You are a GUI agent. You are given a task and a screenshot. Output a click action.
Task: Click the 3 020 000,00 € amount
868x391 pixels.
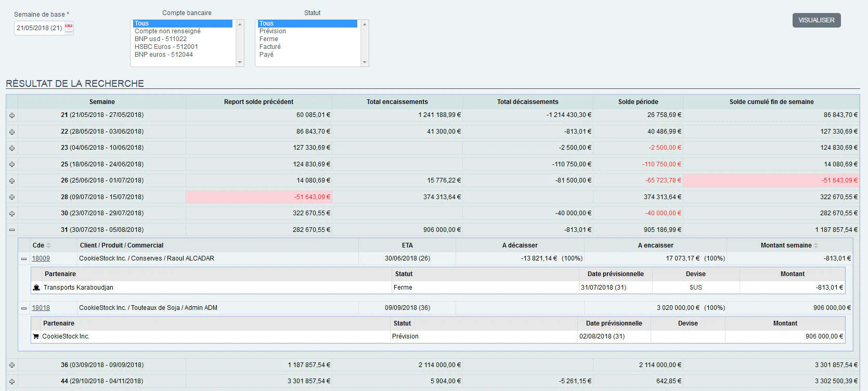(x=678, y=308)
